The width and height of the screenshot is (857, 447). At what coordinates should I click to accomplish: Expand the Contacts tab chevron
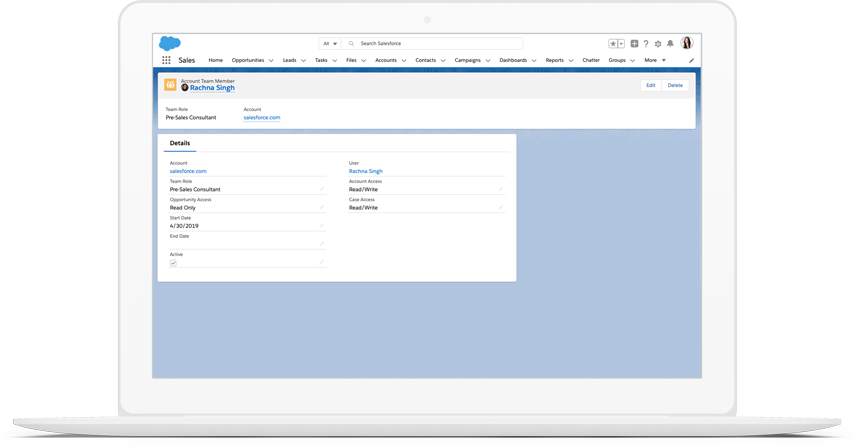[x=443, y=61]
